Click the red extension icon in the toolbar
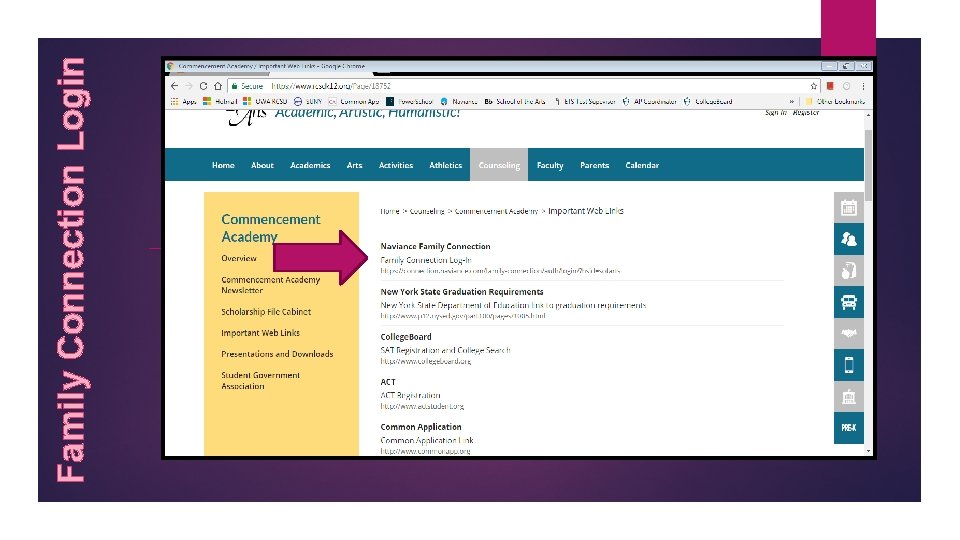960x540 pixels. point(830,86)
